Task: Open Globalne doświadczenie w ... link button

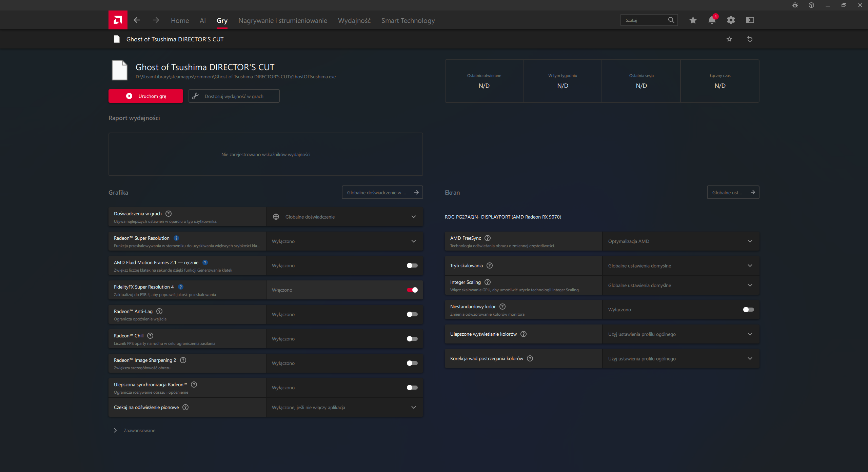Action: [382, 192]
